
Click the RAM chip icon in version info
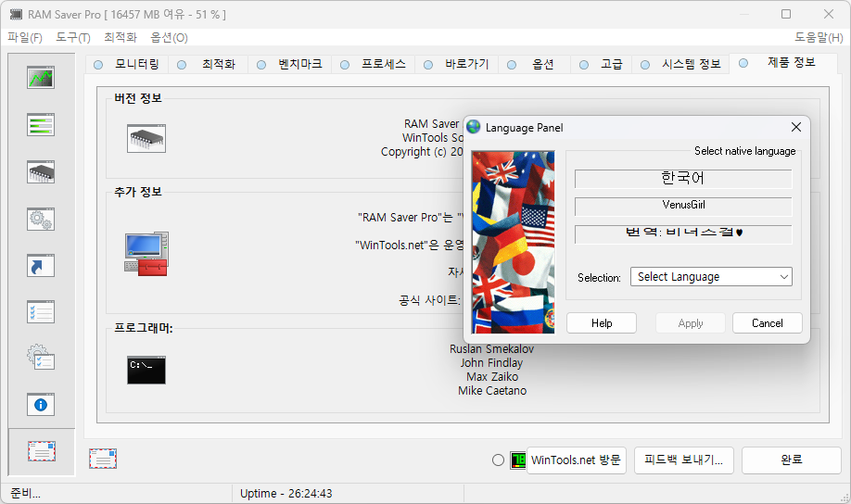click(x=146, y=138)
